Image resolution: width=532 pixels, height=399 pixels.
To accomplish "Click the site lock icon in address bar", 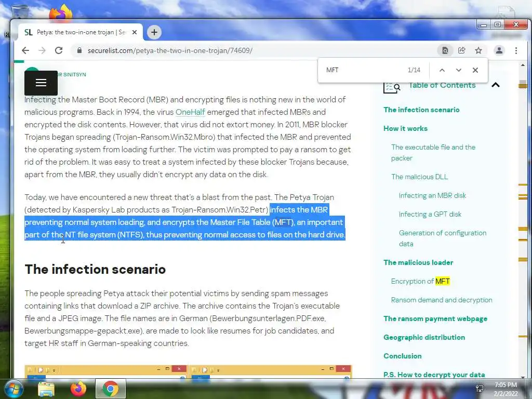I will point(79,50).
